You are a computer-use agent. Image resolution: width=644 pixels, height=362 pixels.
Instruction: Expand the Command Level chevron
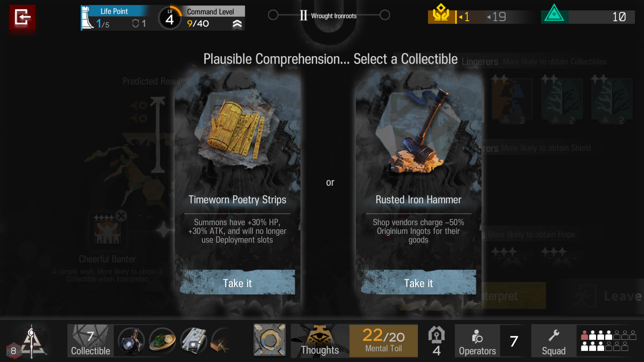tap(237, 24)
